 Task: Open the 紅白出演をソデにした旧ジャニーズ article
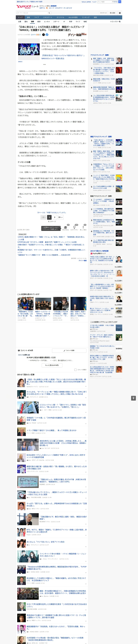56,456
